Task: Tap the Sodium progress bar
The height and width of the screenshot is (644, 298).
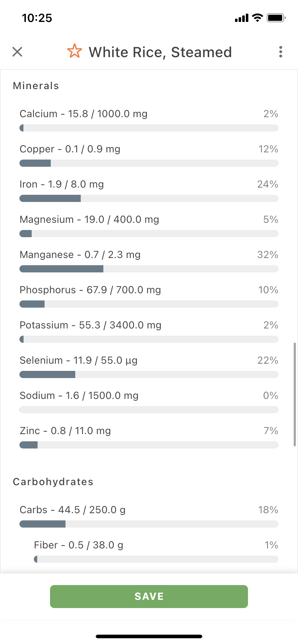Action: 149,410
